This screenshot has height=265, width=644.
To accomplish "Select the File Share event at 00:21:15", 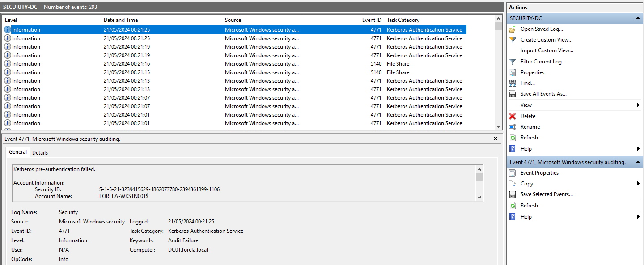I will click(234, 72).
